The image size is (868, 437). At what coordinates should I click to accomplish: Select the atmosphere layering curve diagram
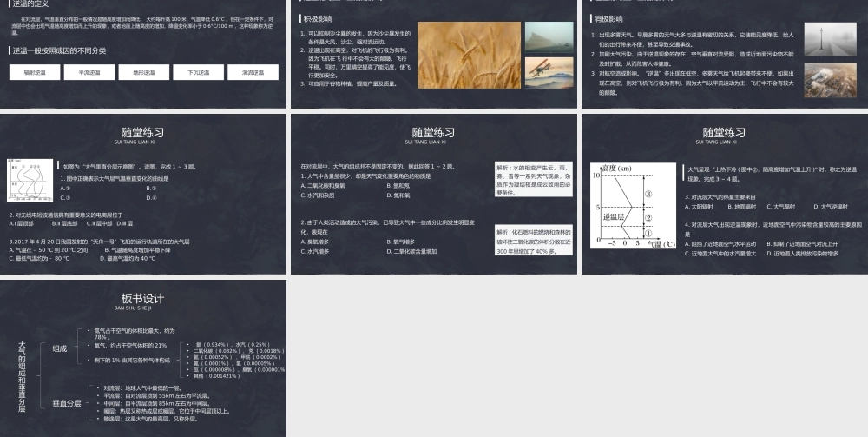click(x=30, y=180)
